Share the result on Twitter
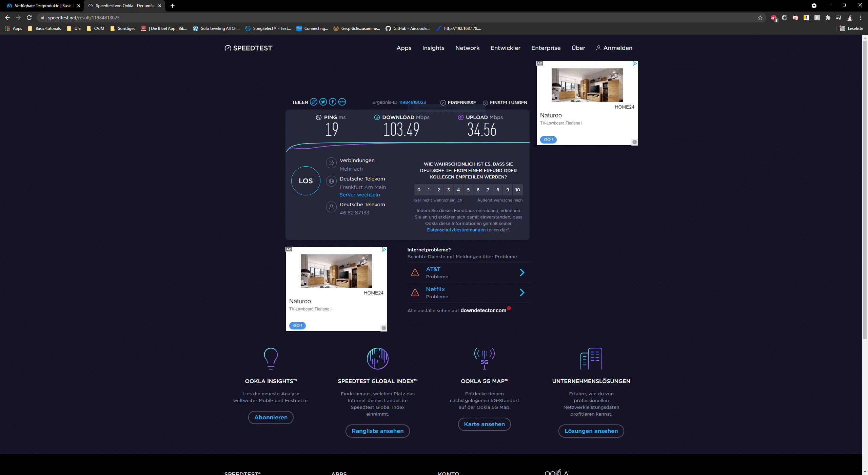Image resolution: width=868 pixels, height=475 pixels. [323, 102]
